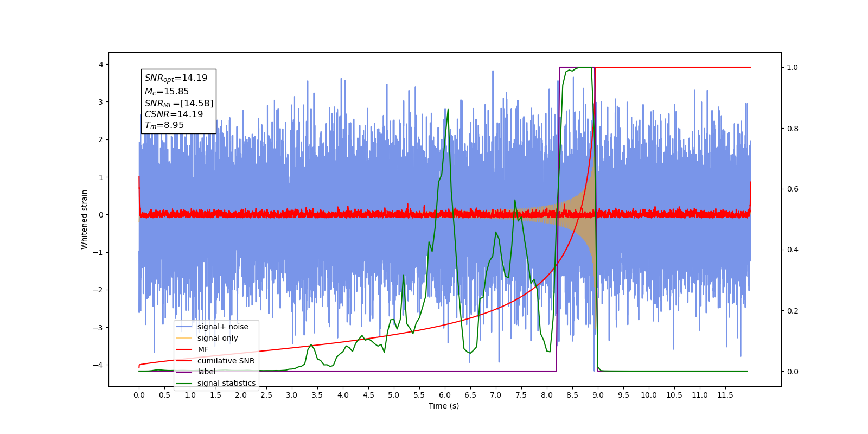Click the 3.0 tick on the time axis
Image resolution: width=868 pixels, height=434 pixels.
(292, 395)
